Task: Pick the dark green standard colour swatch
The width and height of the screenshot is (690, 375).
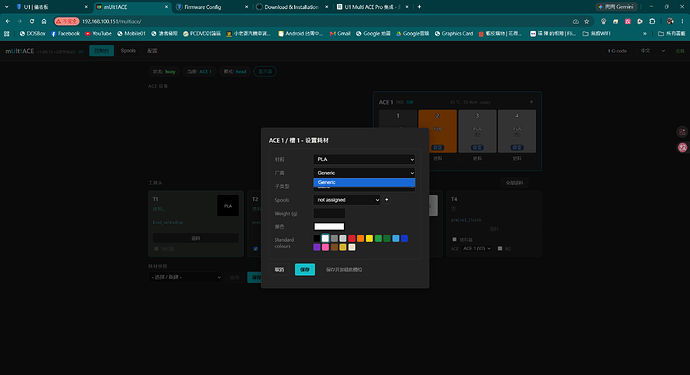Action: tap(387, 239)
